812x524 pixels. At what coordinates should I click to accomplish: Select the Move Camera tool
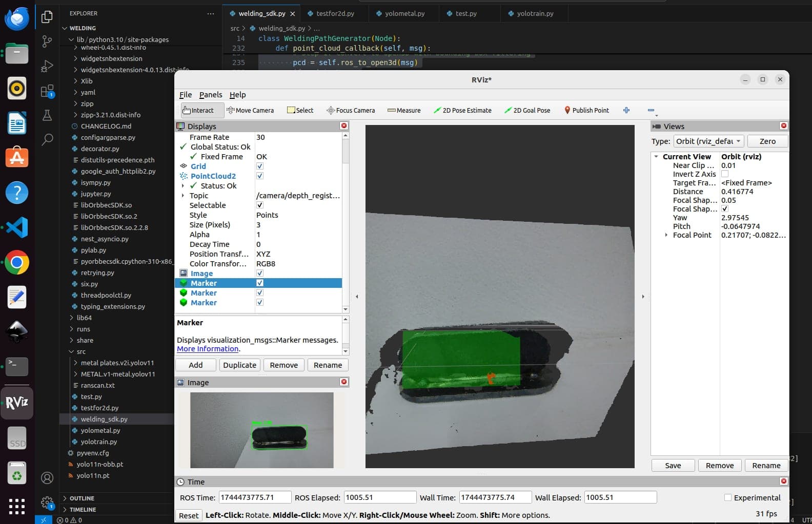(250, 110)
